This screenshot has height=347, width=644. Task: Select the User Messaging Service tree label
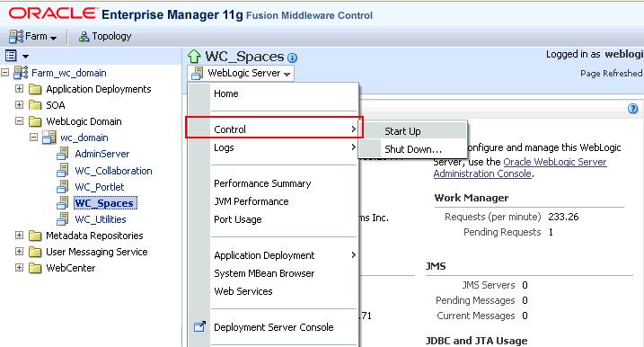pyautogui.click(x=96, y=252)
